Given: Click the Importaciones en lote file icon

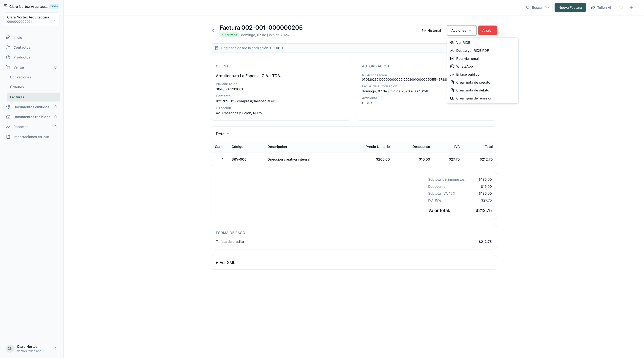Looking at the screenshot, I should click(x=8, y=137).
